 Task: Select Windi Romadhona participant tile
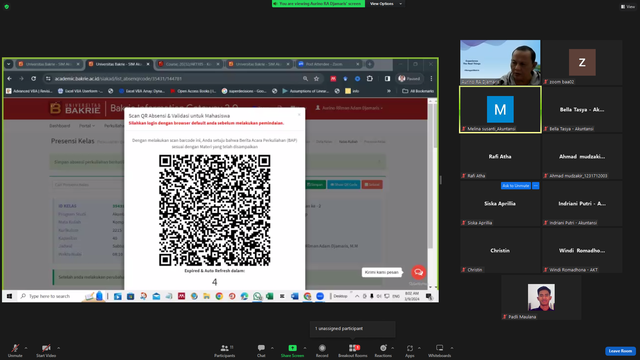[x=582, y=250]
